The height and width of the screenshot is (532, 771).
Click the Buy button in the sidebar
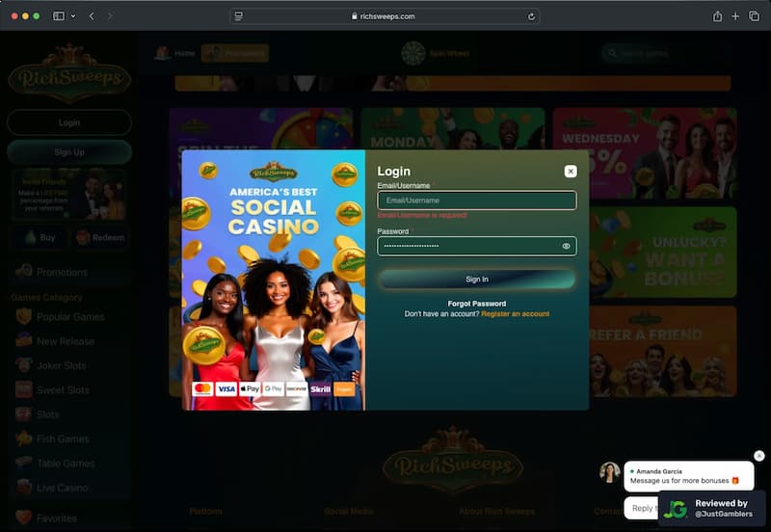click(x=40, y=238)
